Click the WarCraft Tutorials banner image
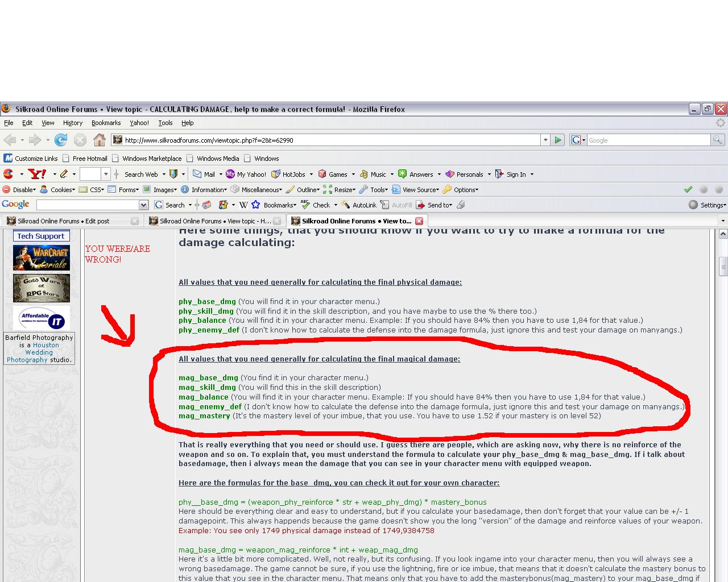728x582 pixels. pyautogui.click(x=42, y=258)
